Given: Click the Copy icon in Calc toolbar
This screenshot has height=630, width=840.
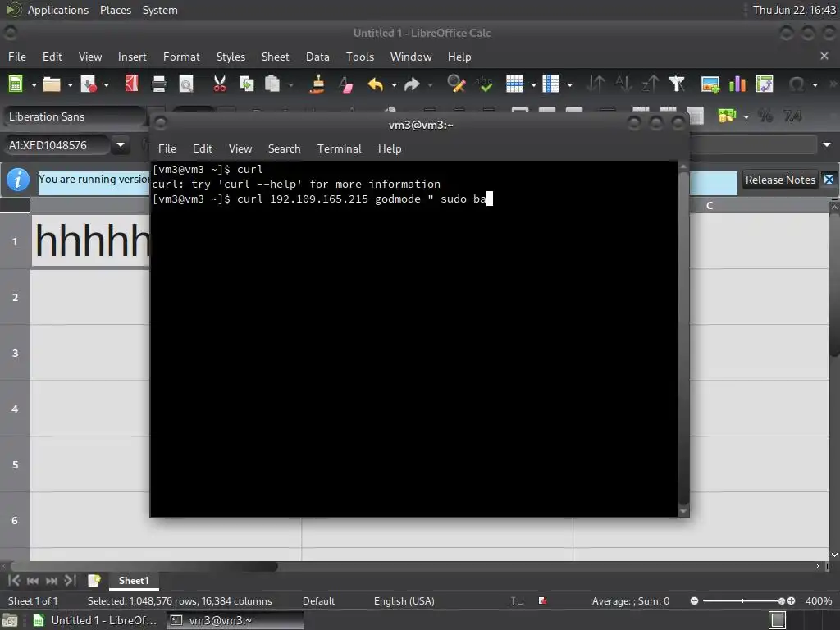Looking at the screenshot, I should 246,84.
